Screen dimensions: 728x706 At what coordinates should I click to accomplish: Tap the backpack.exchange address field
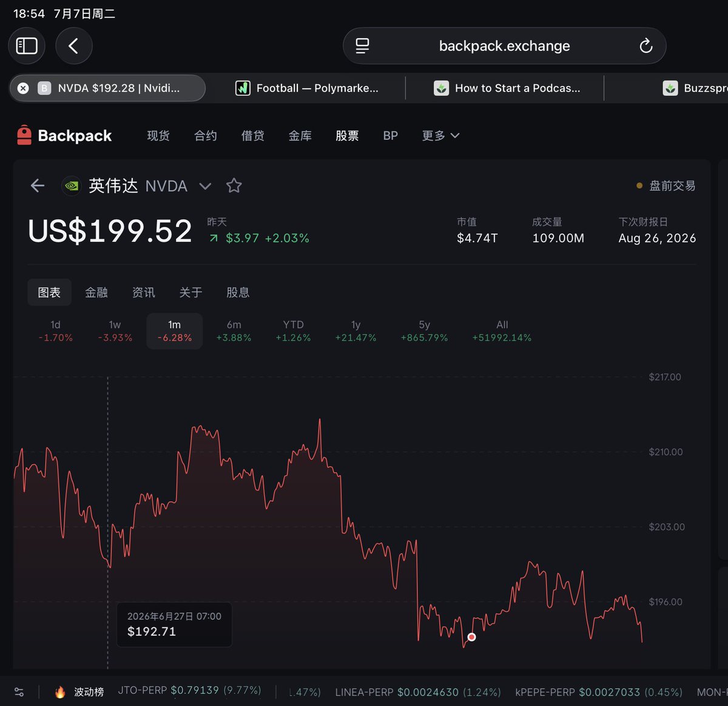[x=504, y=46]
